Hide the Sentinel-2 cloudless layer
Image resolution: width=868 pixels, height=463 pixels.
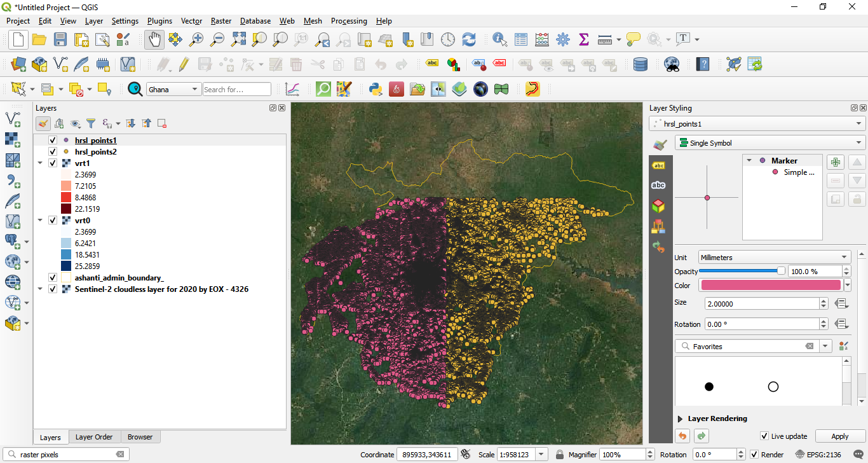53,289
